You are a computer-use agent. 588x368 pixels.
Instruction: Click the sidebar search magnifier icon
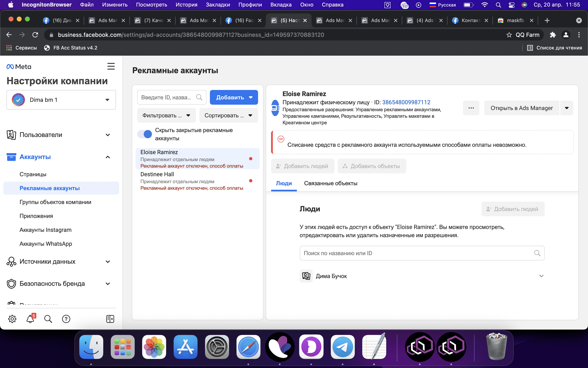48,319
